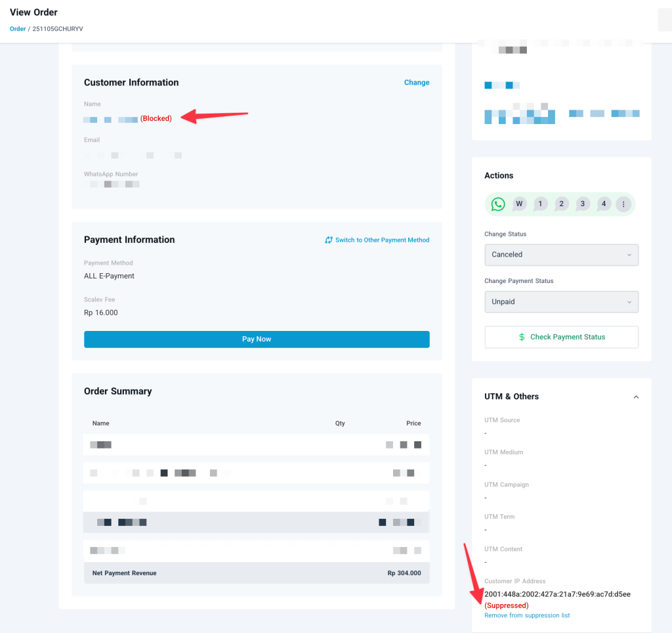Click the Qty column header
This screenshot has height=633, width=672.
340,424
